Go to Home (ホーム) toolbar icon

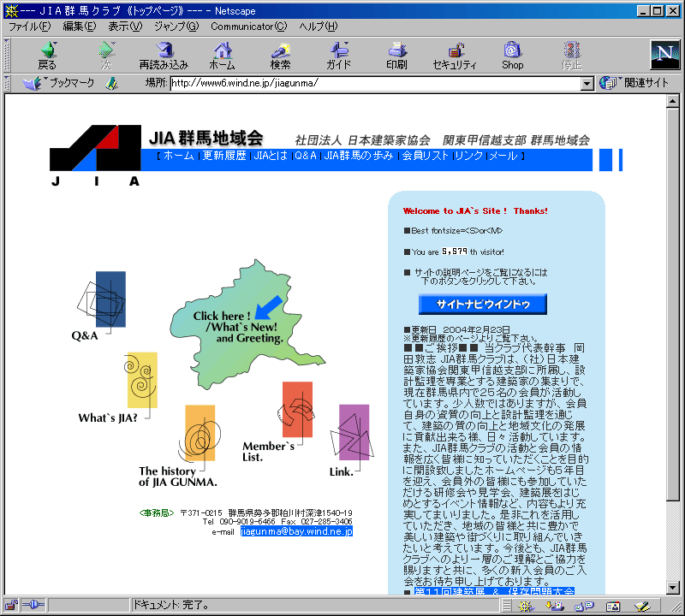[x=223, y=56]
